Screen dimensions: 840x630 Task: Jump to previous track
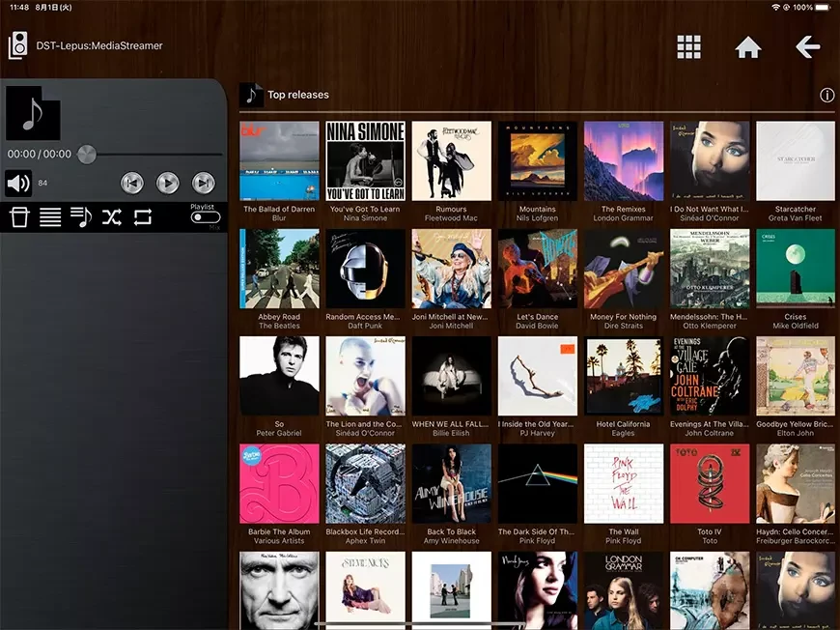pos(132,183)
